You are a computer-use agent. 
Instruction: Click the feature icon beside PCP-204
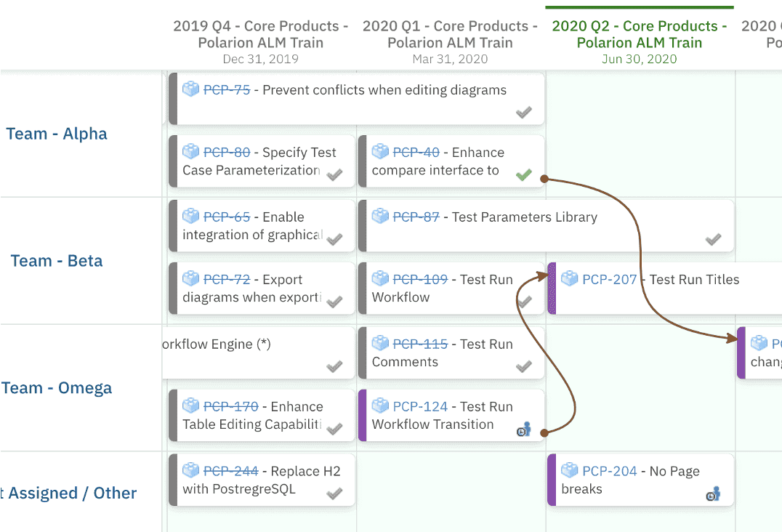pyautogui.click(x=570, y=470)
